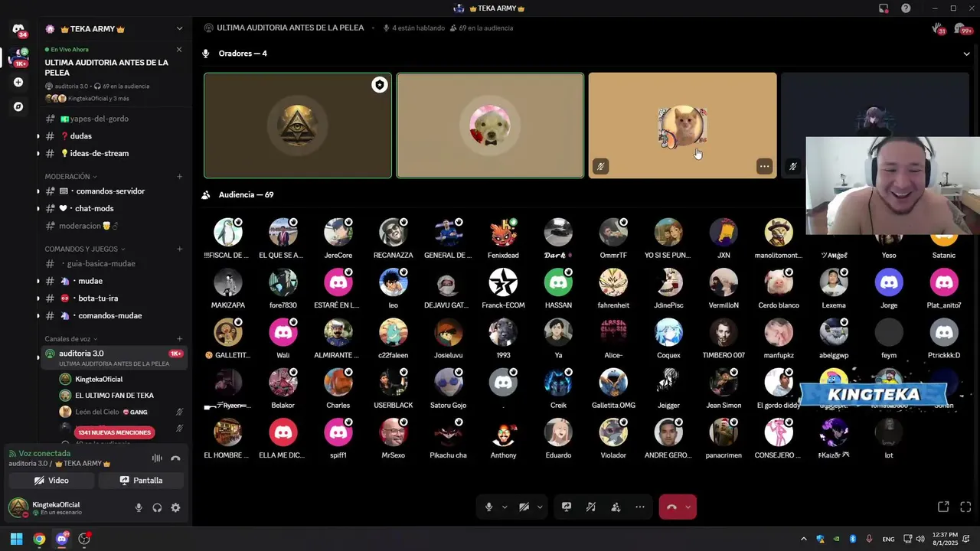Open clock and date in taskbar

click(x=946, y=539)
